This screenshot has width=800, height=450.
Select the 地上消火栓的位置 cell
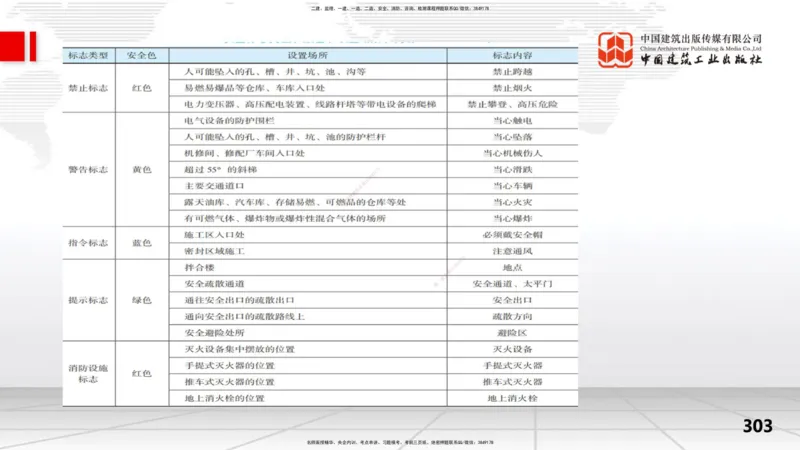point(308,398)
